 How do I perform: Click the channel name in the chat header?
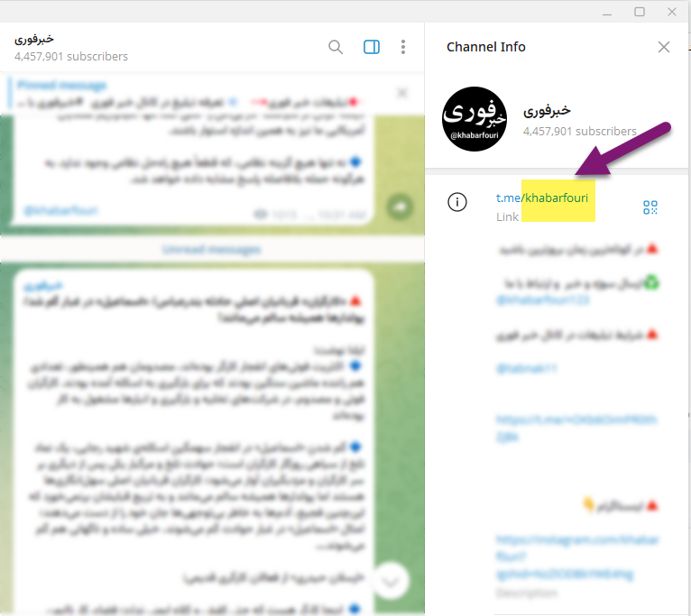pos(34,39)
